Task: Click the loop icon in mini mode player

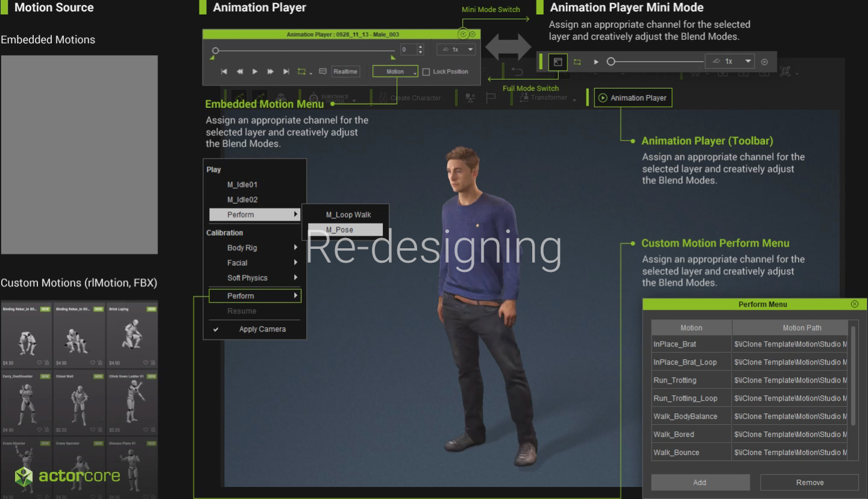Action: 577,62
